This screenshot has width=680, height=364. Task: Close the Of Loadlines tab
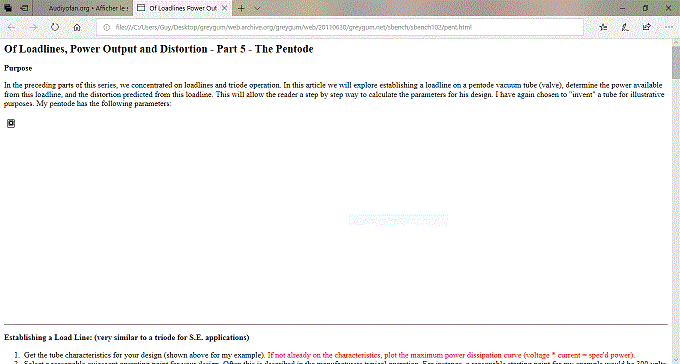224,8
